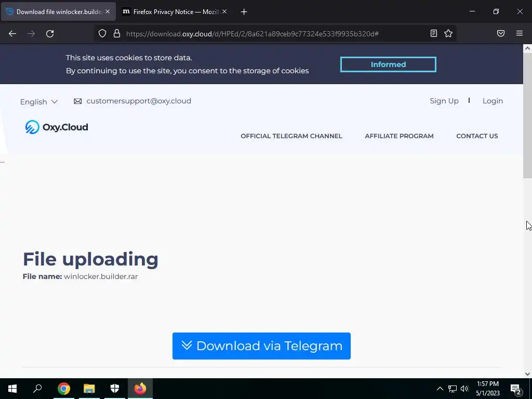Open the Save to Pocket icon

[x=501, y=33]
